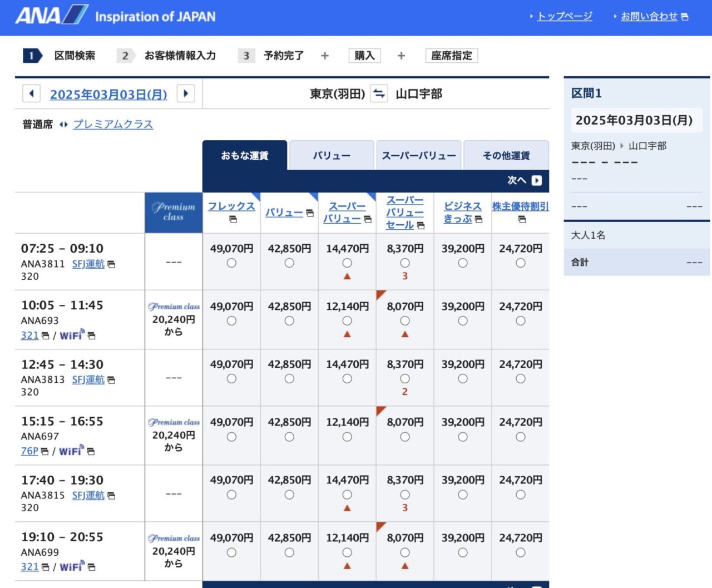Select 42,850円 fare for 12:45 flight
712x588 pixels.
pos(289,379)
